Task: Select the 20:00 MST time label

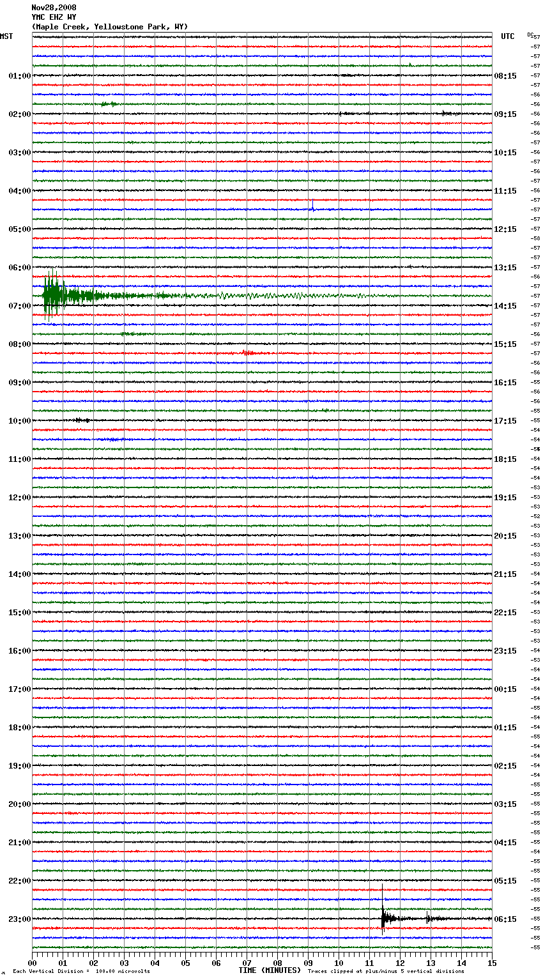Action: 20,804
